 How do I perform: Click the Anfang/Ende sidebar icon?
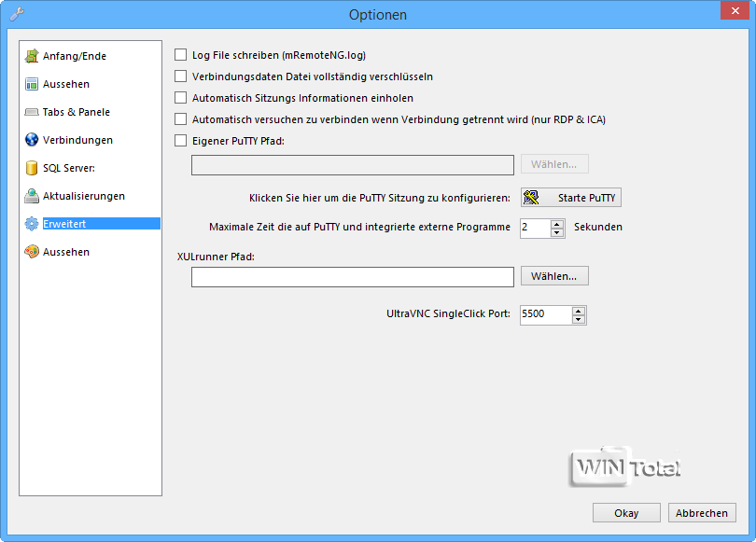32,56
